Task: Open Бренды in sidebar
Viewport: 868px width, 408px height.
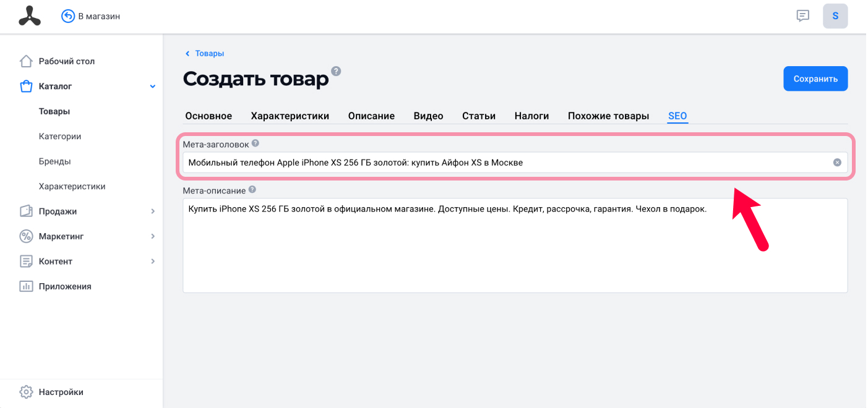Action: click(x=54, y=161)
